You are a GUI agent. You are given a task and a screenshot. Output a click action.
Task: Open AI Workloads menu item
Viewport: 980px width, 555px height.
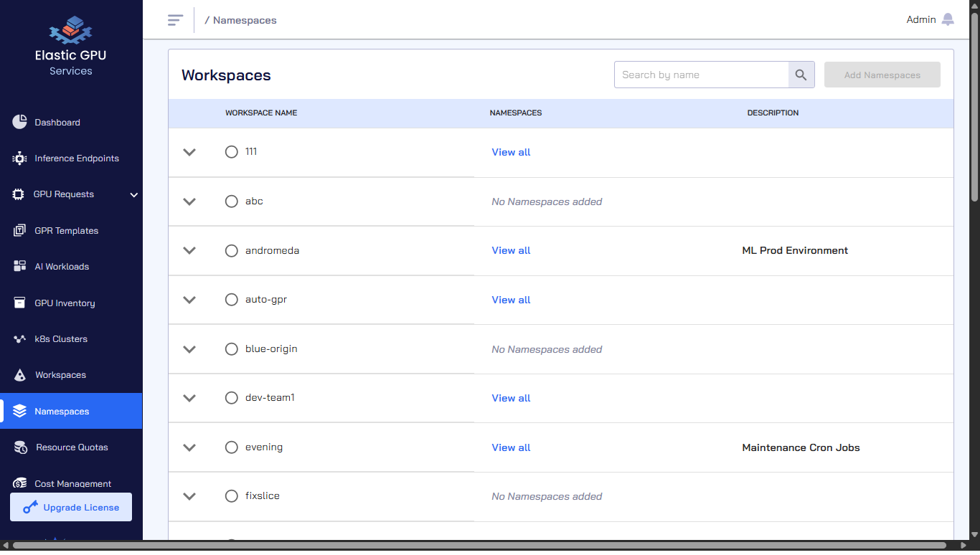click(71, 267)
